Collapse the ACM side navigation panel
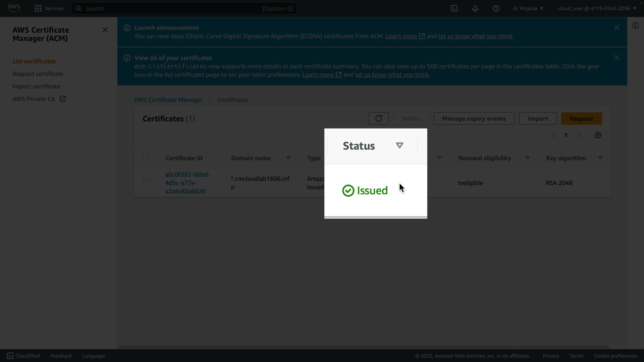Viewport: 644px width, 362px height. [105, 30]
